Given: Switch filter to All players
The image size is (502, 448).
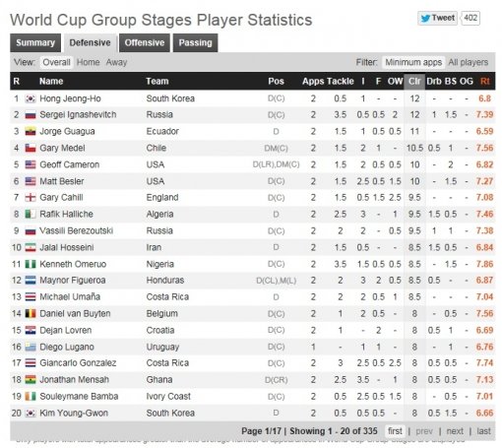Looking at the screenshot, I should coord(469,62).
